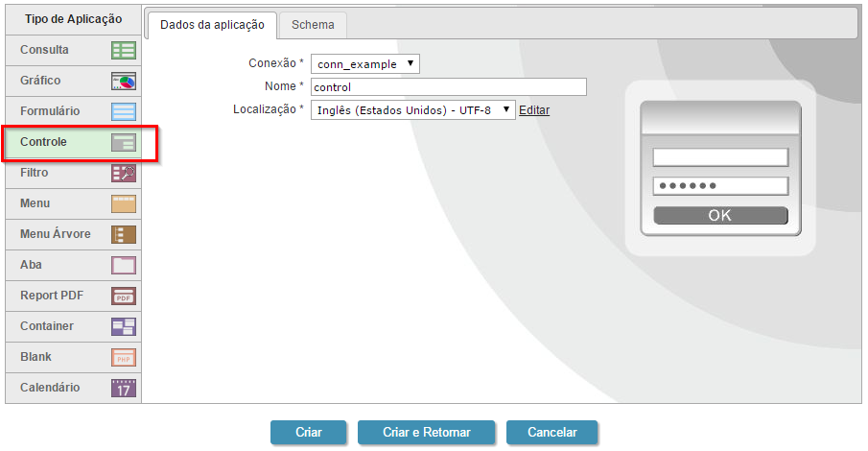Image resolution: width=868 pixels, height=451 pixels.
Task: Click the Gráfico chart icon
Action: [124, 81]
